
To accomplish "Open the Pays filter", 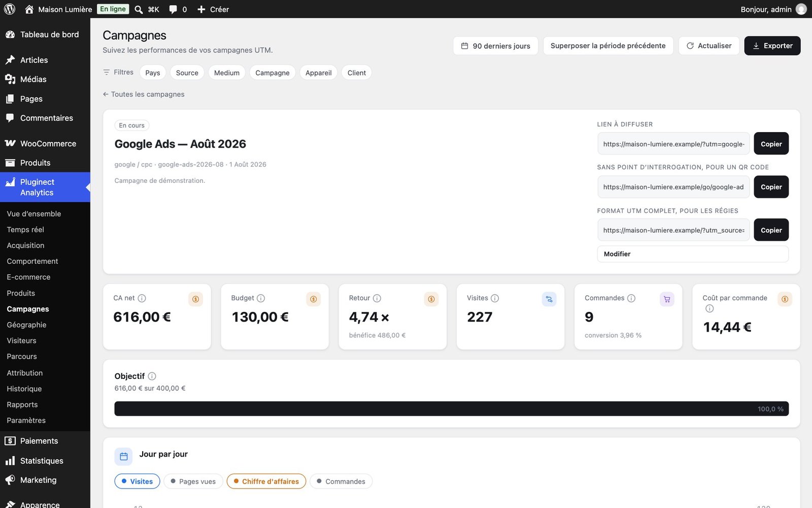I will [153, 73].
